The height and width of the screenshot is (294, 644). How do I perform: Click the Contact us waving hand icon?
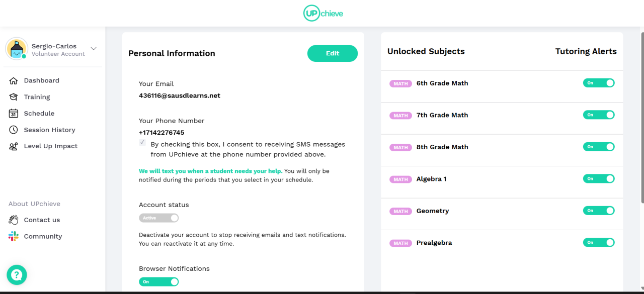(x=14, y=220)
